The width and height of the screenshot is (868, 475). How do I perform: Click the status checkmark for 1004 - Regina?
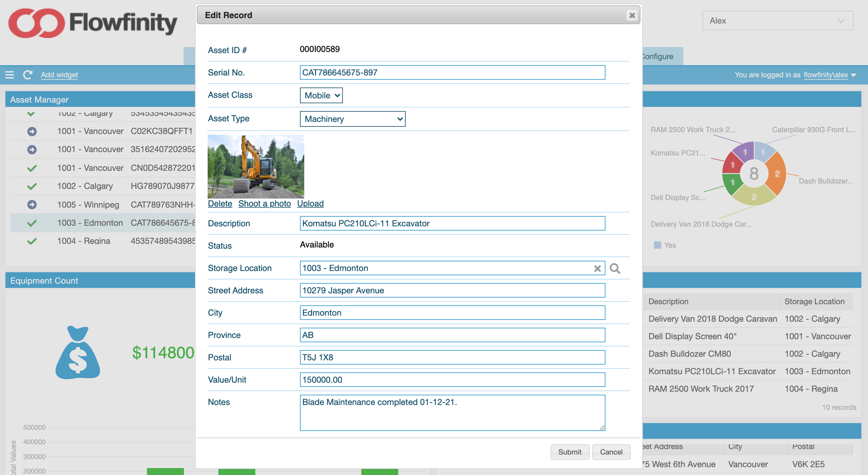click(31, 241)
